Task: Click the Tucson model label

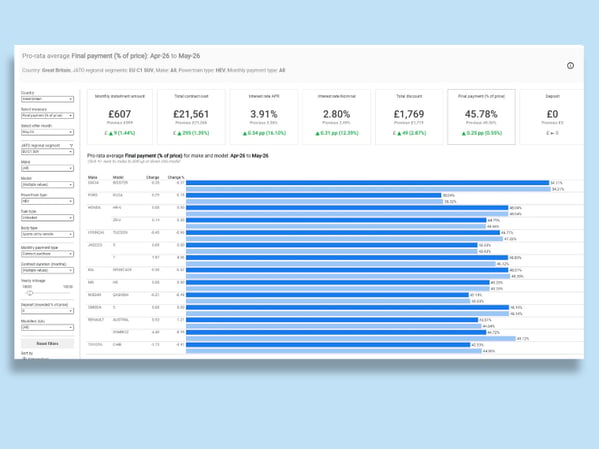Action: click(120, 232)
